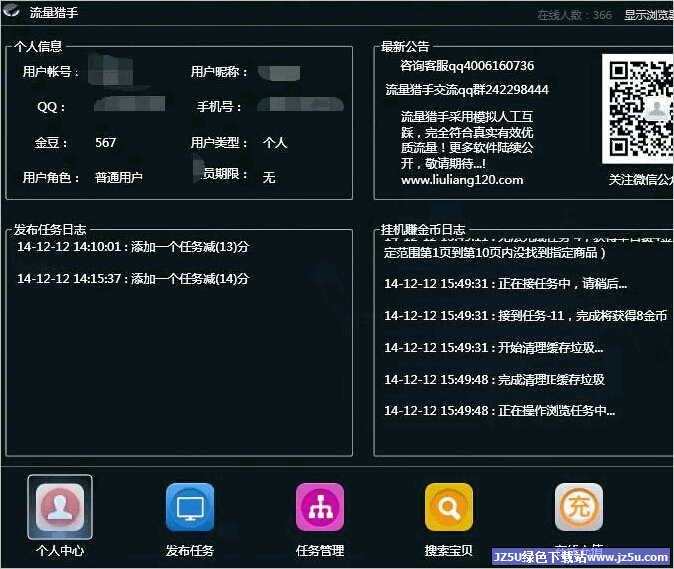This screenshot has width=674, height=569.
Task: Click the 用户昵称 field label
Action: click(219, 71)
